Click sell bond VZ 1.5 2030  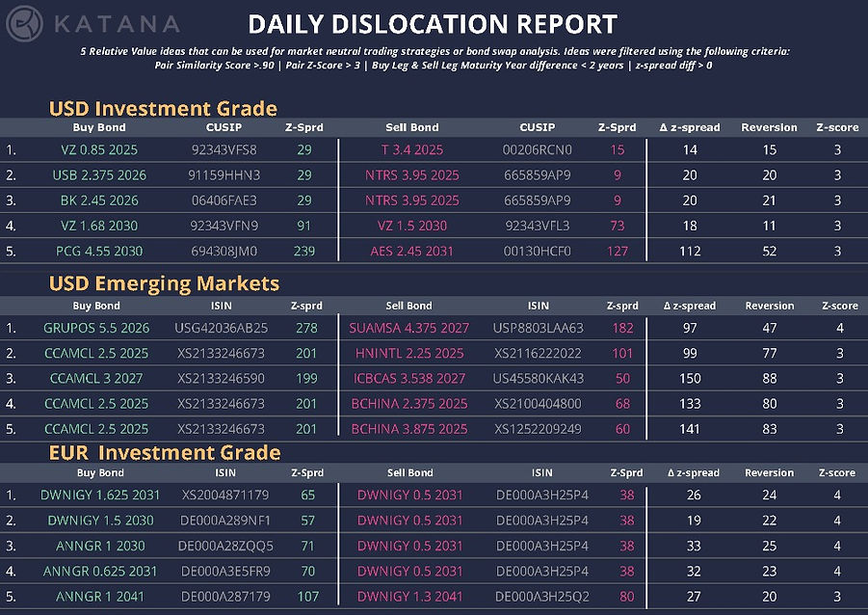(412, 226)
